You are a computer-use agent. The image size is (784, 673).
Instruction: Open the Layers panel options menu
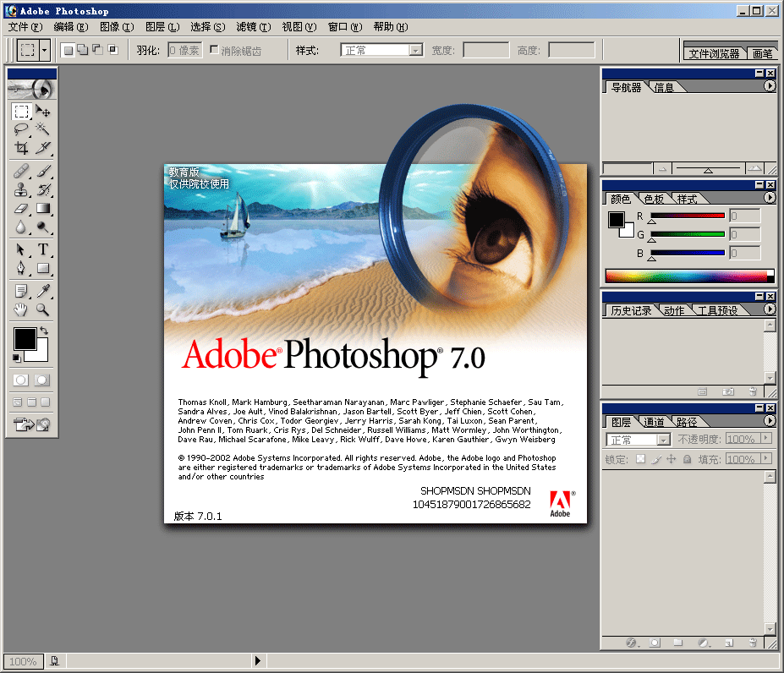pyautogui.click(x=770, y=420)
